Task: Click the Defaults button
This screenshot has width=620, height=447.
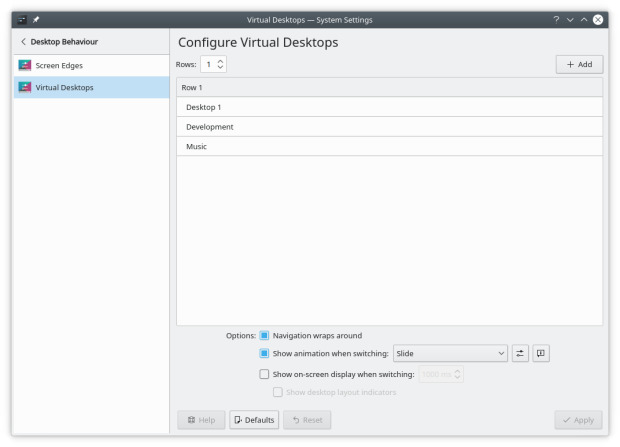Action: (254, 420)
